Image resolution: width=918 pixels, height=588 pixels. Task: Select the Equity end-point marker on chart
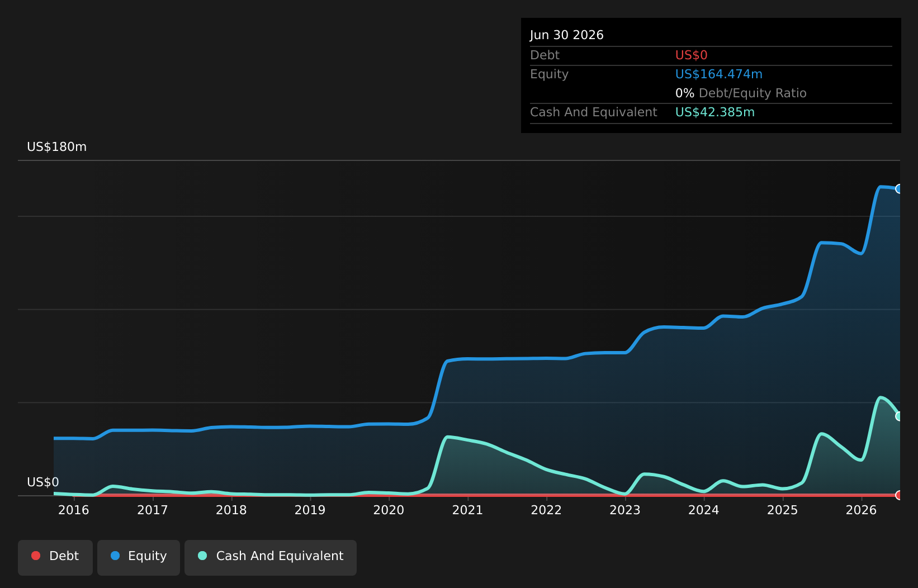click(899, 189)
